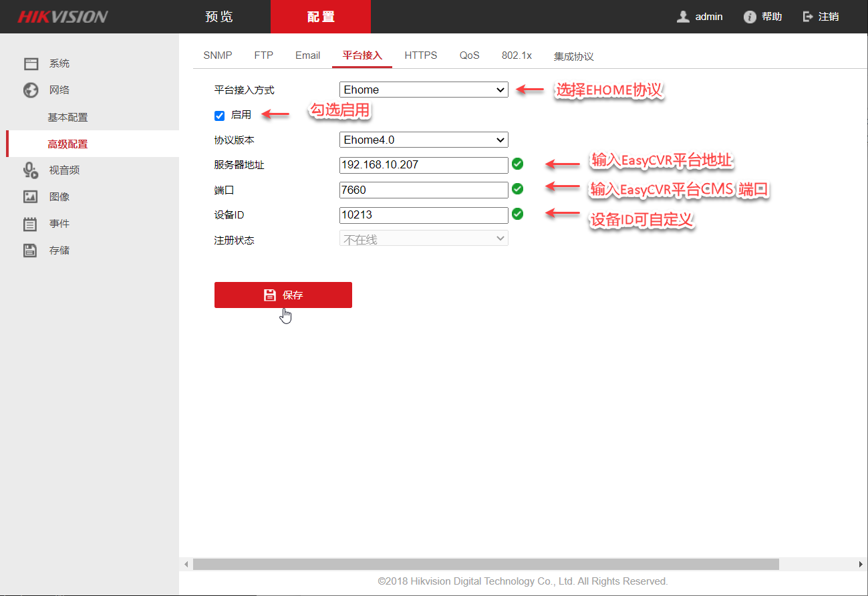Image resolution: width=868 pixels, height=596 pixels.
Task: Click the help info icon
Action: pos(750,17)
